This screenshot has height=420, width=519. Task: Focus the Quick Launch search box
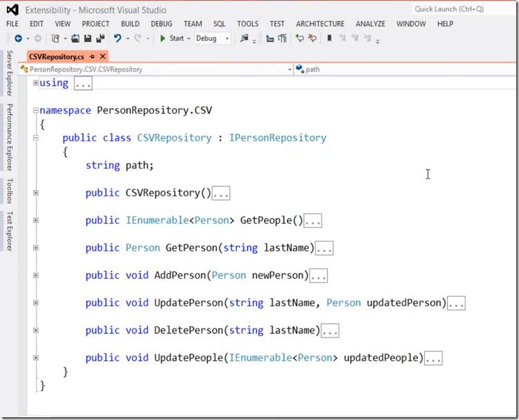click(464, 9)
